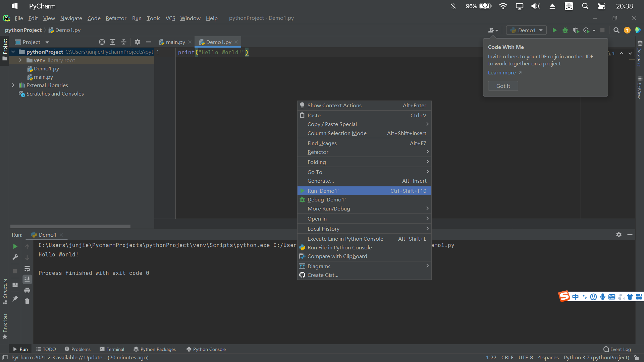The height and width of the screenshot is (362, 644).
Task: Expand Folding submenu
Action: tap(364, 162)
